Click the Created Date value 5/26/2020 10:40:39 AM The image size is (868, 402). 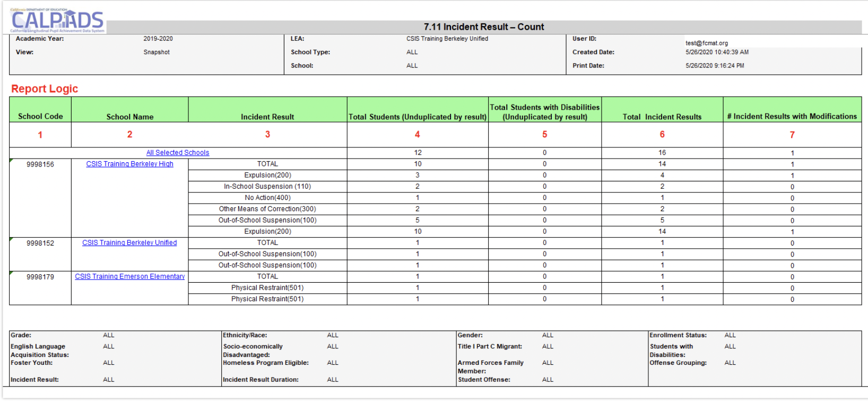click(x=717, y=52)
